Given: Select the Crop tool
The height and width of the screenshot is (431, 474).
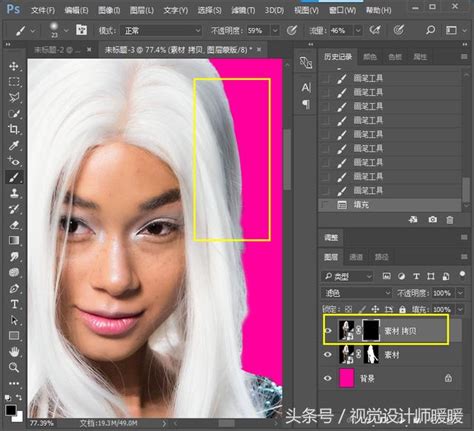Looking at the screenshot, I should [14, 129].
